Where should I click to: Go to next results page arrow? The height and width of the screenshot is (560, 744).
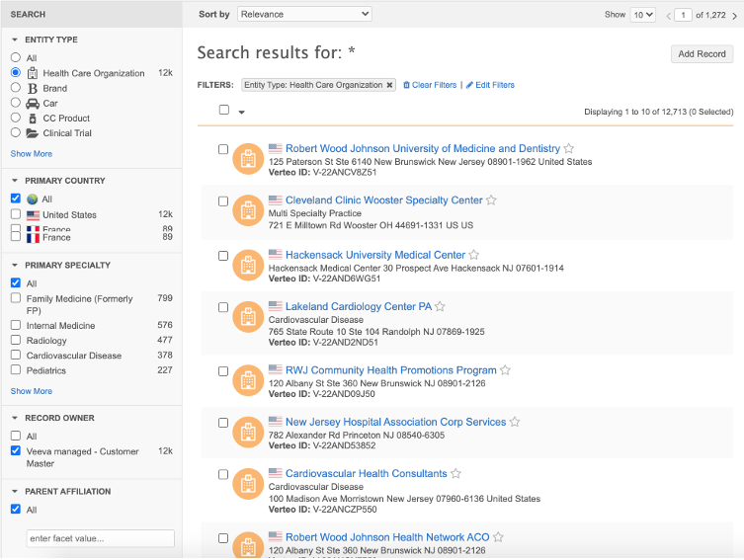tap(734, 16)
